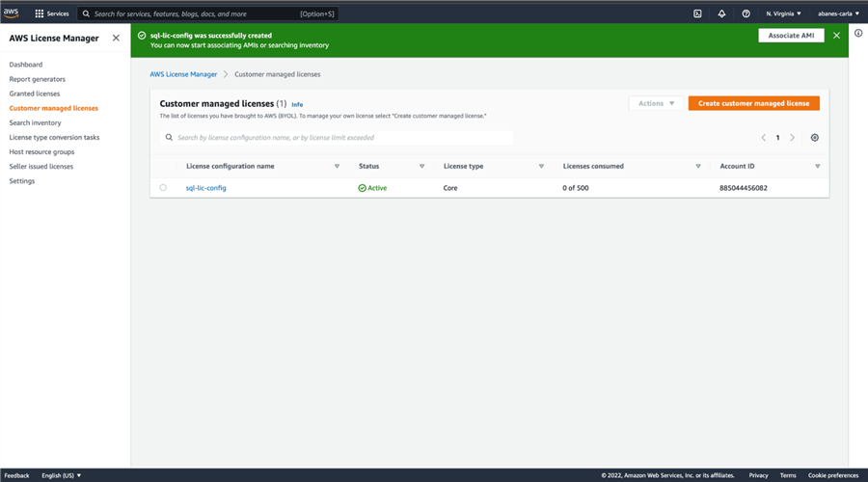Open Settings in sidebar
Viewport: 868px width, 482px height.
click(x=21, y=181)
